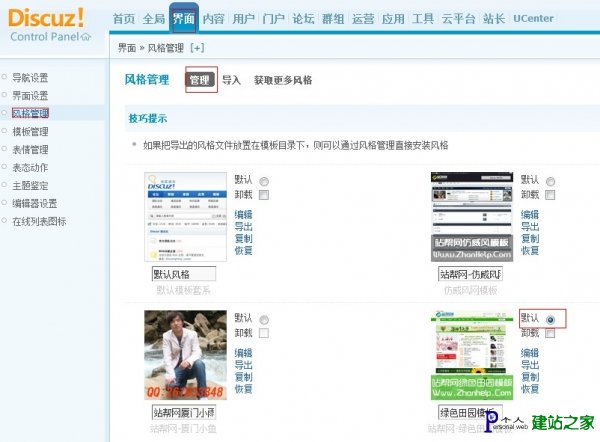Tick 卸载 checkbox for 站帮网厦门小鱼 style
The height and width of the screenshot is (442, 600).
point(264,333)
